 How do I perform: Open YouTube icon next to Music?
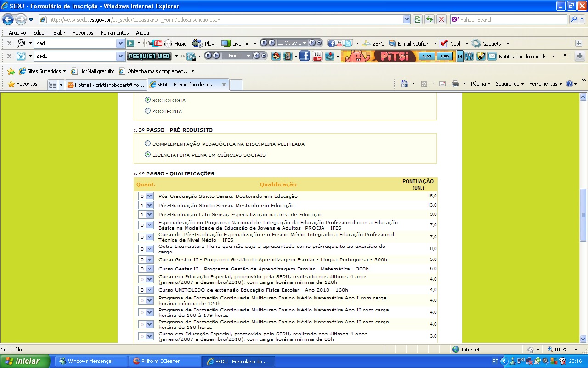pyautogui.click(x=155, y=43)
